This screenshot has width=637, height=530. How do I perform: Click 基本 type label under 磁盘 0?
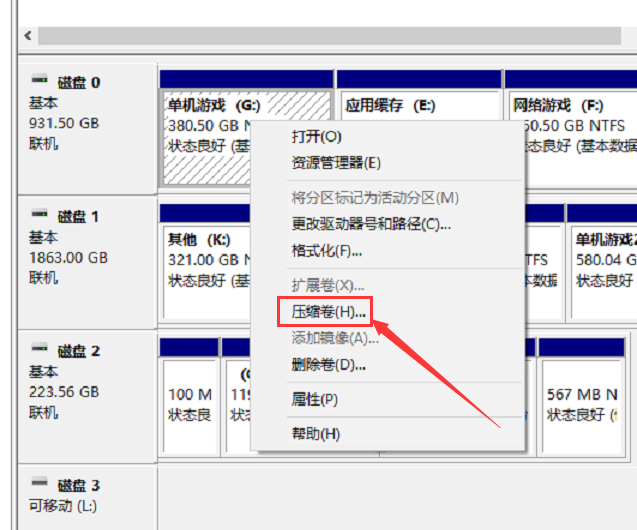pos(43,103)
